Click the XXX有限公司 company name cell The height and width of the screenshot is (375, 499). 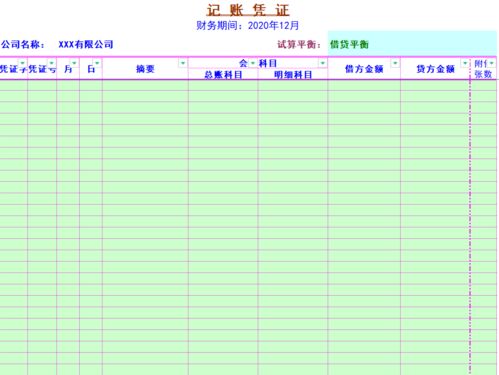86,44
